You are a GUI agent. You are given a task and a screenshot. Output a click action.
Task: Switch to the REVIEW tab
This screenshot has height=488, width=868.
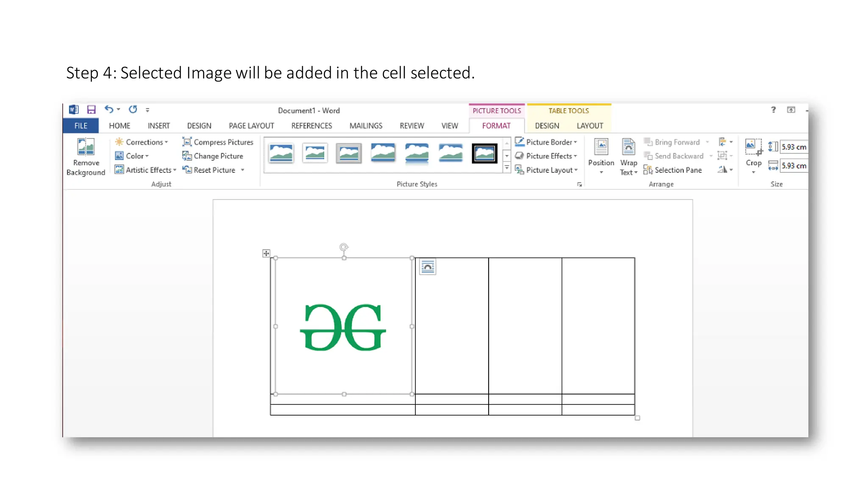point(412,126)
